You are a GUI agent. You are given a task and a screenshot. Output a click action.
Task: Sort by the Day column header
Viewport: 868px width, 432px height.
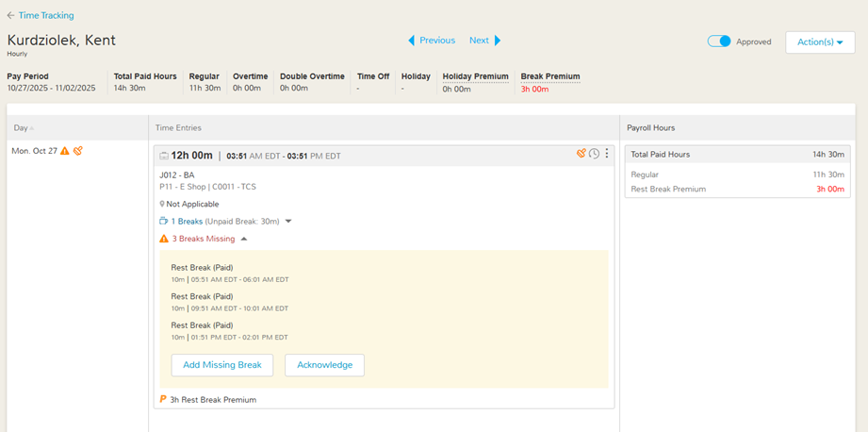click(x=22, y=128)
